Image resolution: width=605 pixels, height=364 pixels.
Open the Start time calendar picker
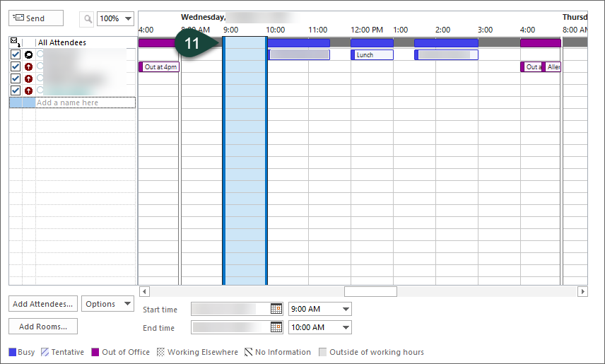[276, 309]
